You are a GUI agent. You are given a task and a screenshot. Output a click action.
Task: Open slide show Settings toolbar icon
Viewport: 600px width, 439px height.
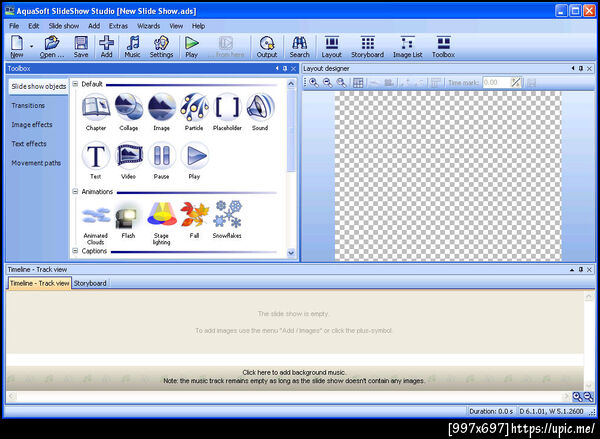coord(161,47)
